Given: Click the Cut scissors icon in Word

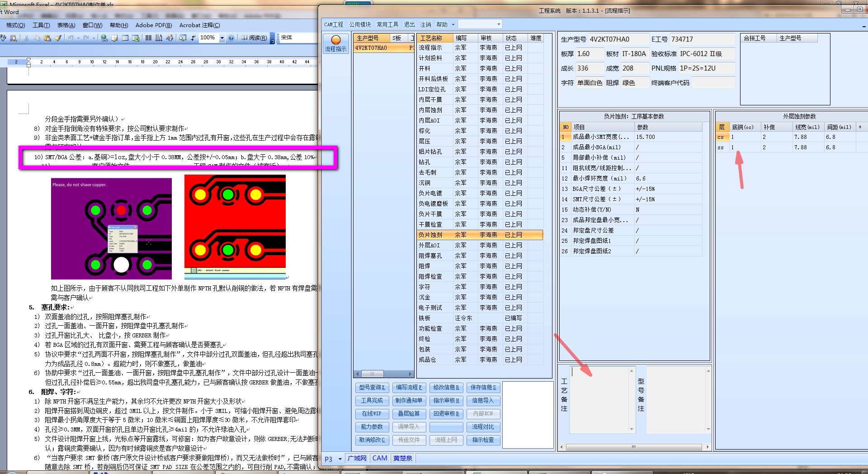Looking at the screenshot, I should tap(27, 38).
